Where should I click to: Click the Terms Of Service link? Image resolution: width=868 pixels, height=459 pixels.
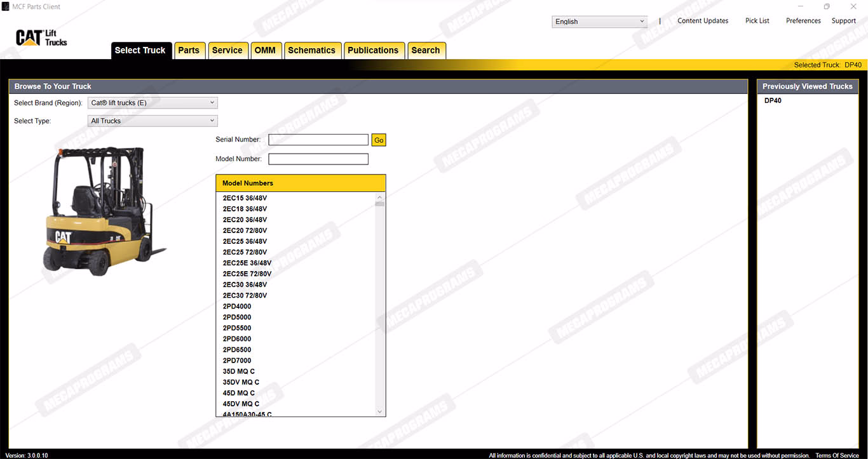coord(837,455)
